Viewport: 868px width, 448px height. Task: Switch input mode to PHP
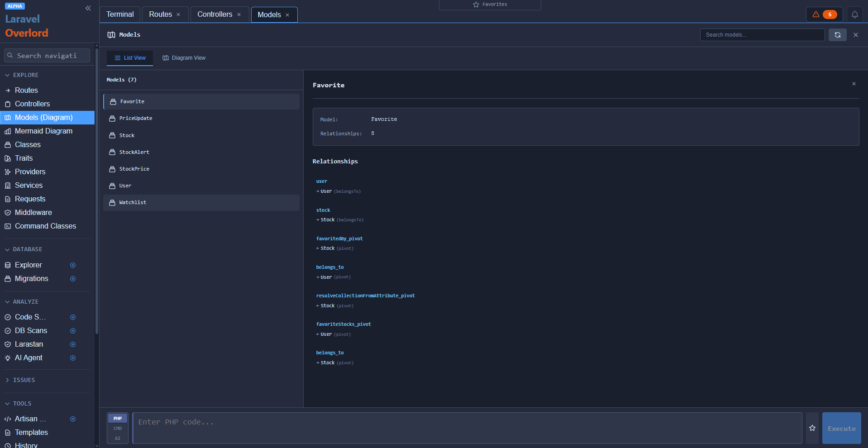tap(118, 418)
